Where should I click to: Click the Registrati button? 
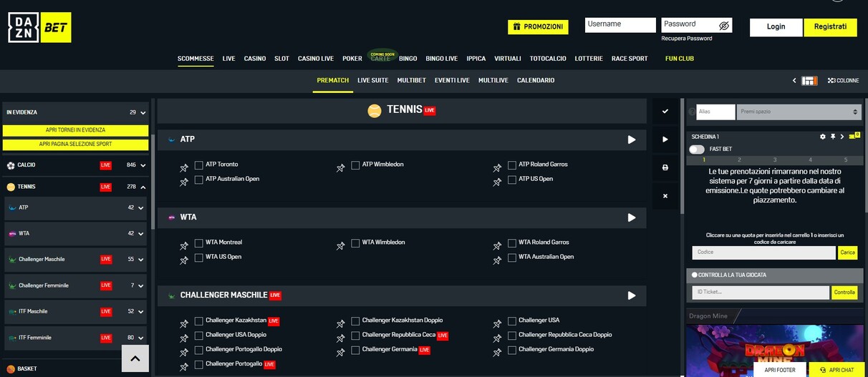(830, 27)
